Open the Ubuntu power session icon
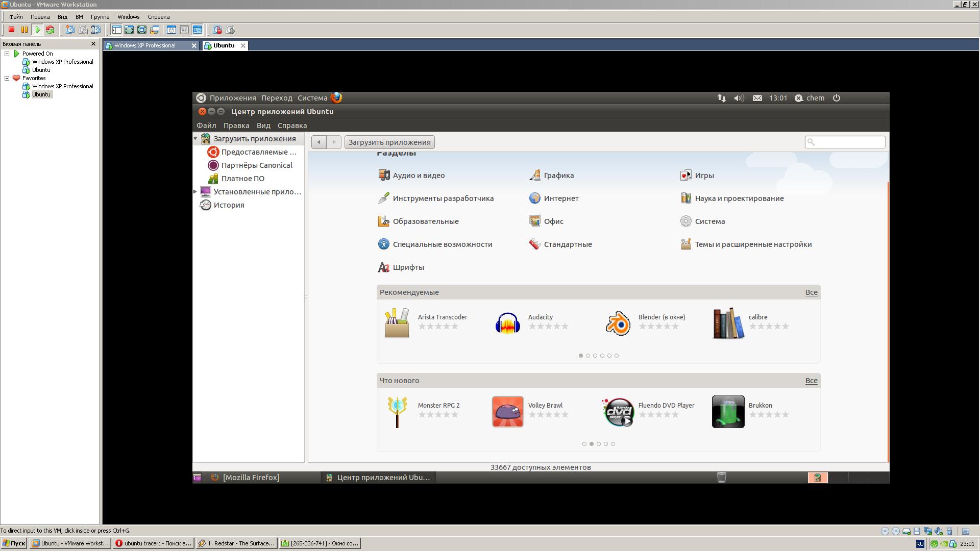 tap(836, 98)
